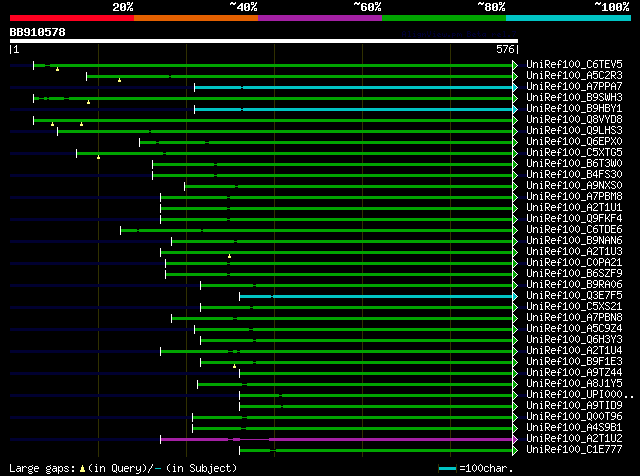The image size is (640, 476).
Task: Select the UniRef100_B9RA06 label
Action: 574,285
